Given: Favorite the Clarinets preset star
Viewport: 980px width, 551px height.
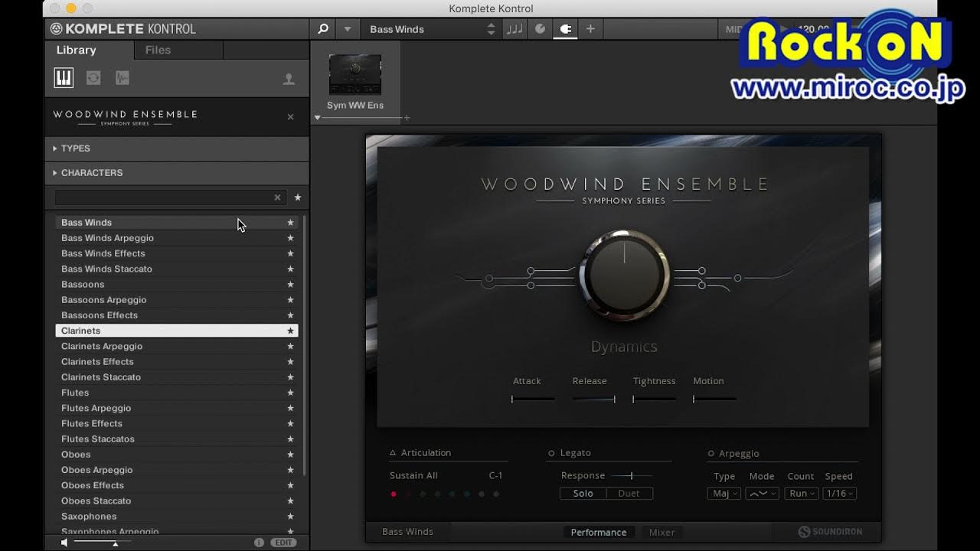Looking at the screenshot, I should [x=290, y=331].
